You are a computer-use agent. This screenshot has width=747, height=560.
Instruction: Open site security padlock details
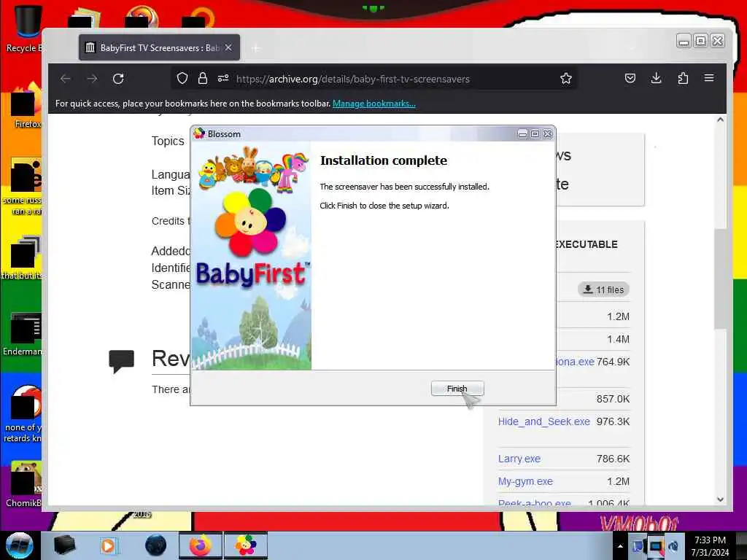pyautogui.click(x=203, y=79)
